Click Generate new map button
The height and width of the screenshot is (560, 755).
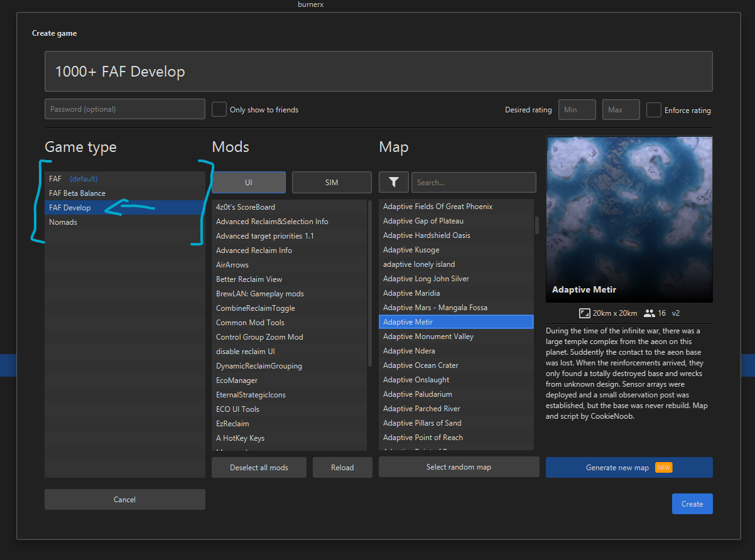click(629, 468)
